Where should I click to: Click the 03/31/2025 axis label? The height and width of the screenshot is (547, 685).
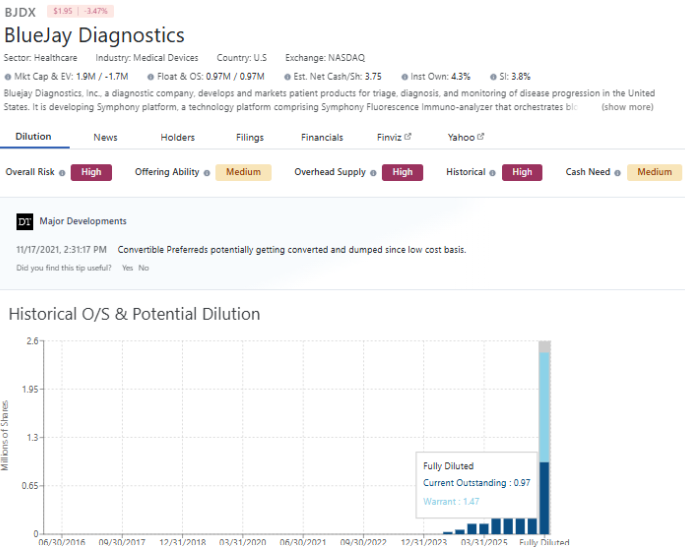pos(484,542)
